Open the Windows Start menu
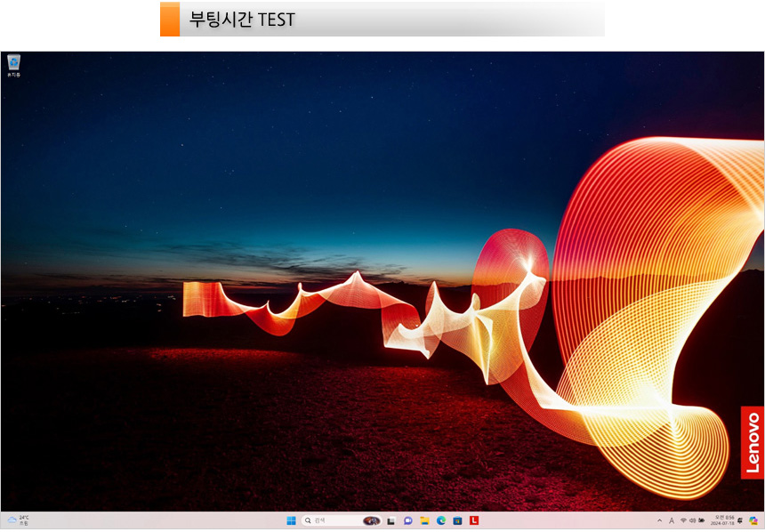Image resolution: width=765 pixels, height=532 pixels. point(291,520)
